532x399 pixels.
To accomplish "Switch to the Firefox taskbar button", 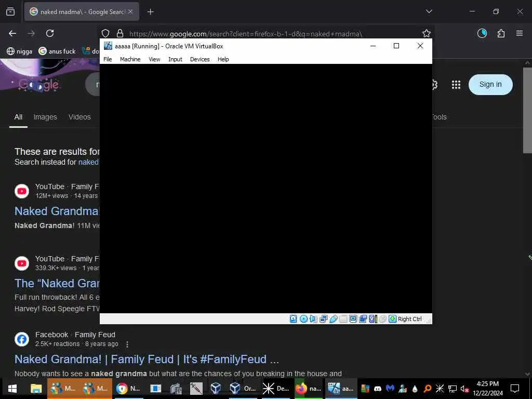I will [309, 389].
